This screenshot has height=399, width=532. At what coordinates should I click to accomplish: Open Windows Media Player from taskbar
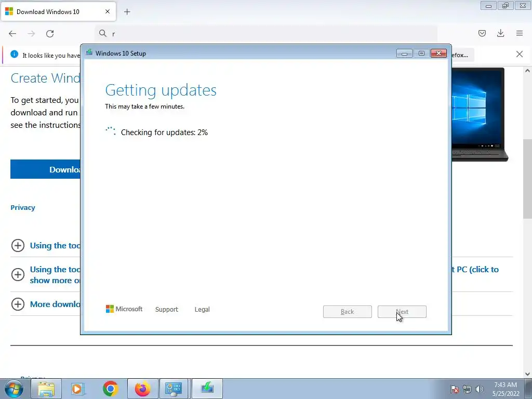[x=77, y=389]
